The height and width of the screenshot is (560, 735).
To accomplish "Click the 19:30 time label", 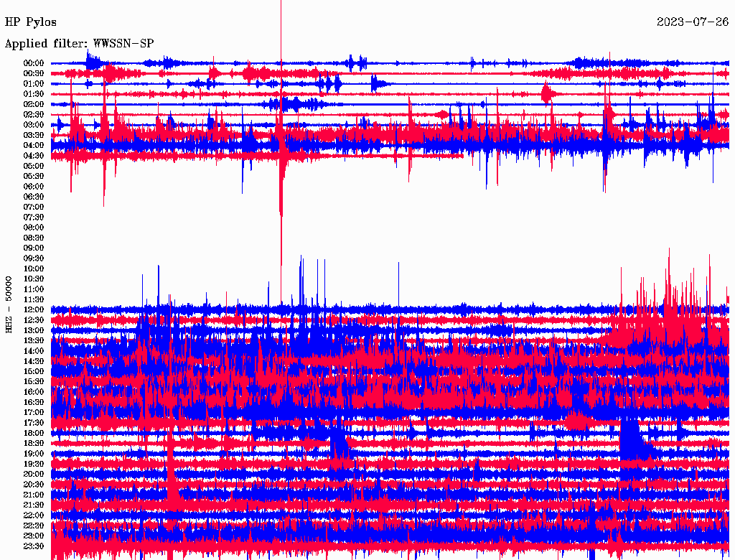I will 34,464.
